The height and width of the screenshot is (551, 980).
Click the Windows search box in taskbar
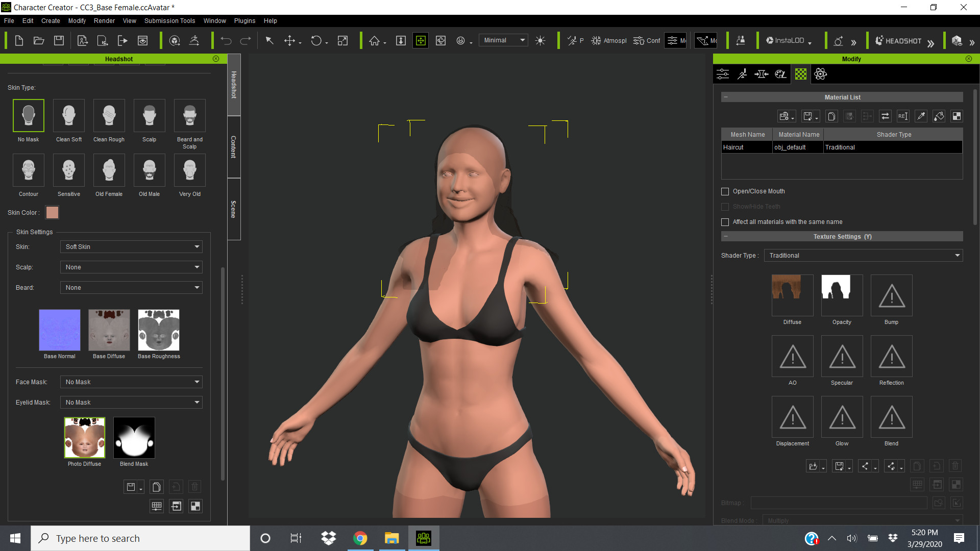[x=140, y=538]
